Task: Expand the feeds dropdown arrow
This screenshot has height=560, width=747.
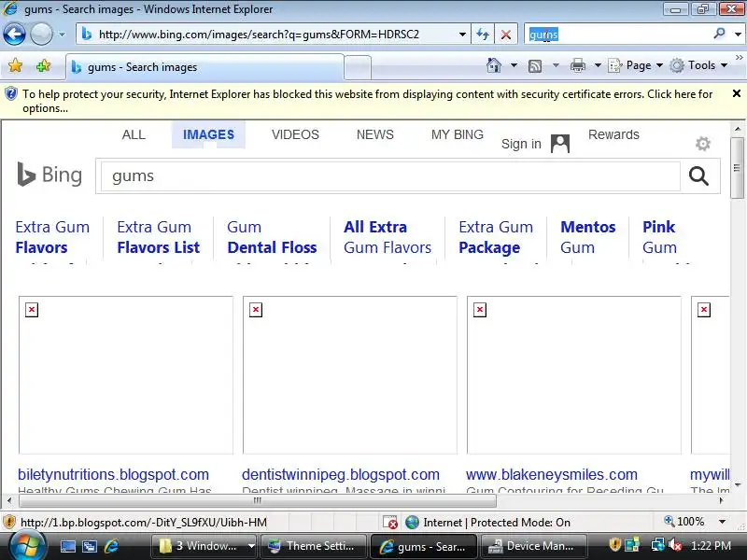Action: (556, 65)
